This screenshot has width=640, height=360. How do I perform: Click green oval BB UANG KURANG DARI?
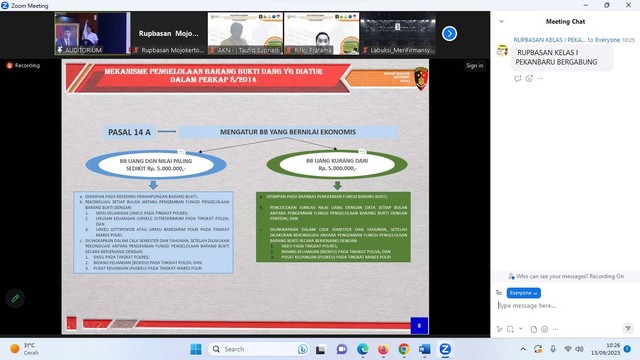click(x=337, y=164)
